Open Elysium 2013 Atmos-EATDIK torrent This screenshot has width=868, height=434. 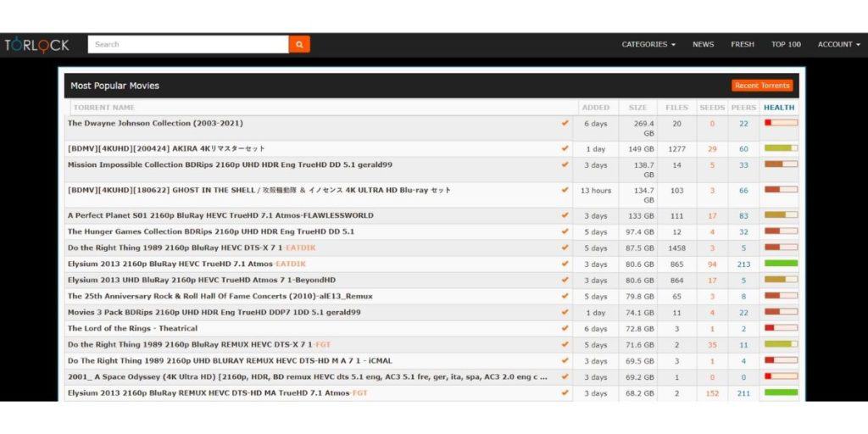click(186, 264)
